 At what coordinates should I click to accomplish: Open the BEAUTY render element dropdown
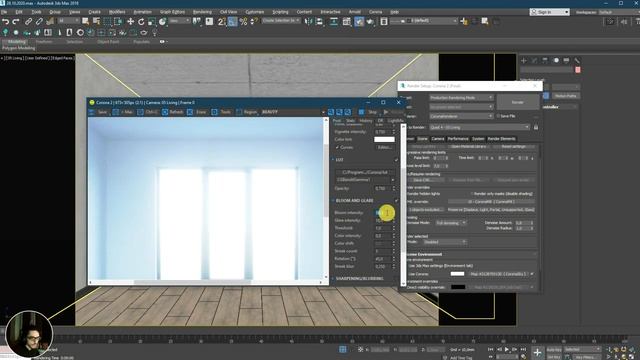click(293, 112)
